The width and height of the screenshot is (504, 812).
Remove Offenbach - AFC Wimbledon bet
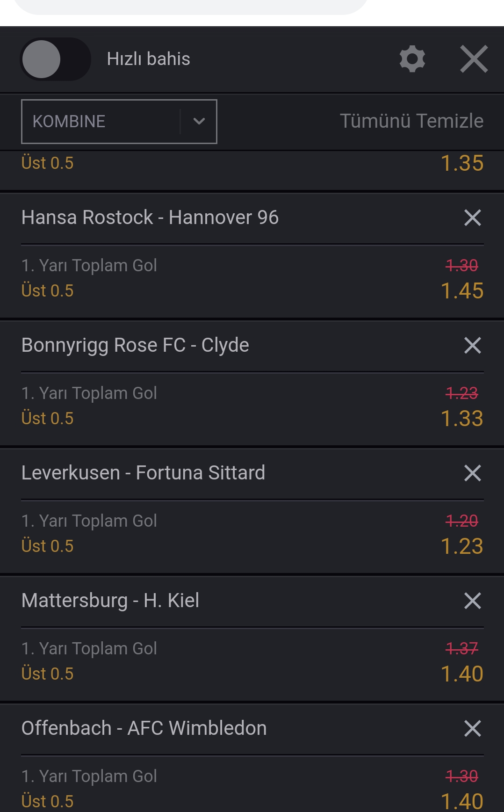coord(473,728)
